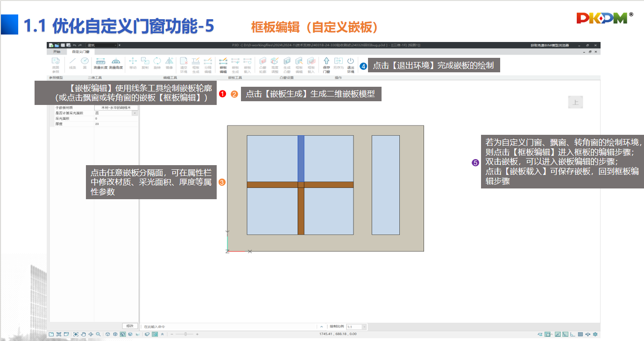Image resolution: width=644 pixels, height=341 pixels.
Task: Click the undo arrow in title bar
Action: (75, 45)
